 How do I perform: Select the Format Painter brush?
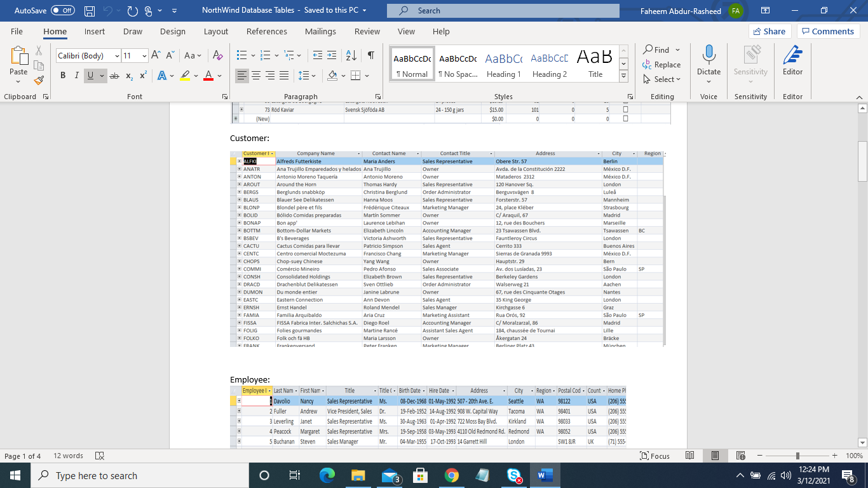tap(39, 80)
